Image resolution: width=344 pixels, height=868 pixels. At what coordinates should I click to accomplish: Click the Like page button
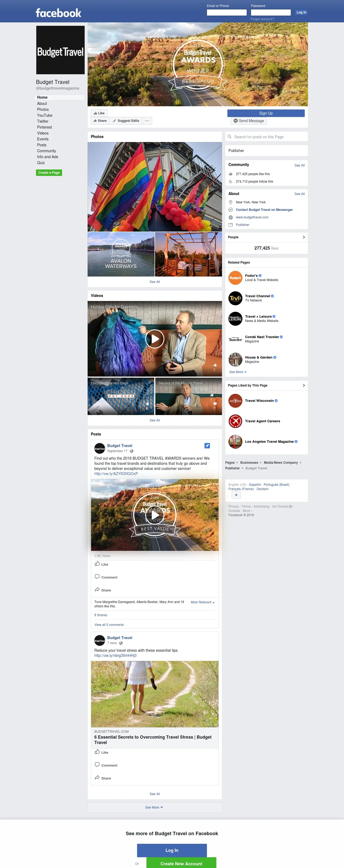pos(99,113)
